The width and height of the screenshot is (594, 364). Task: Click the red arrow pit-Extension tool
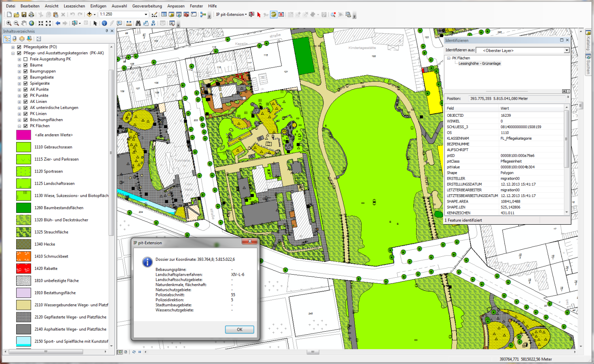coord(259,15)
